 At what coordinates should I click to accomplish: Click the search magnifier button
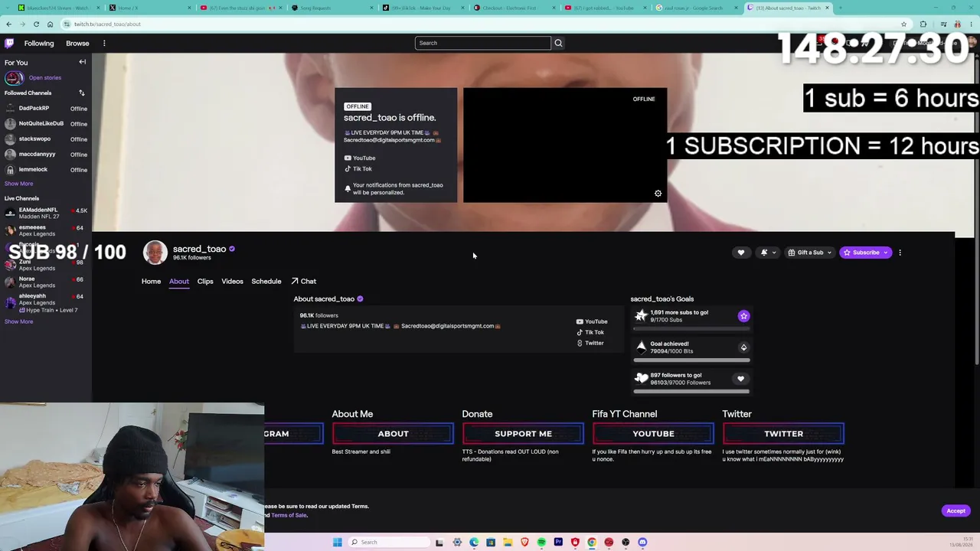click(x=558, y=43)
